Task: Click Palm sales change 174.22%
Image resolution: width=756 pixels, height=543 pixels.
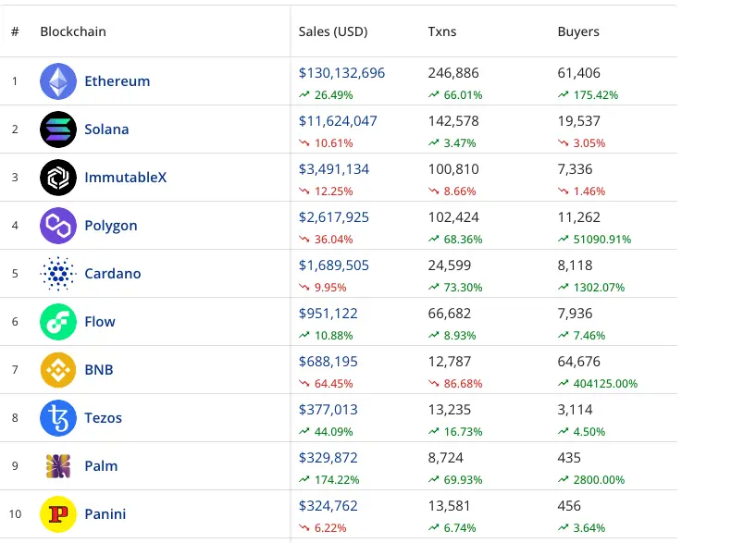Action: point(328,480)
